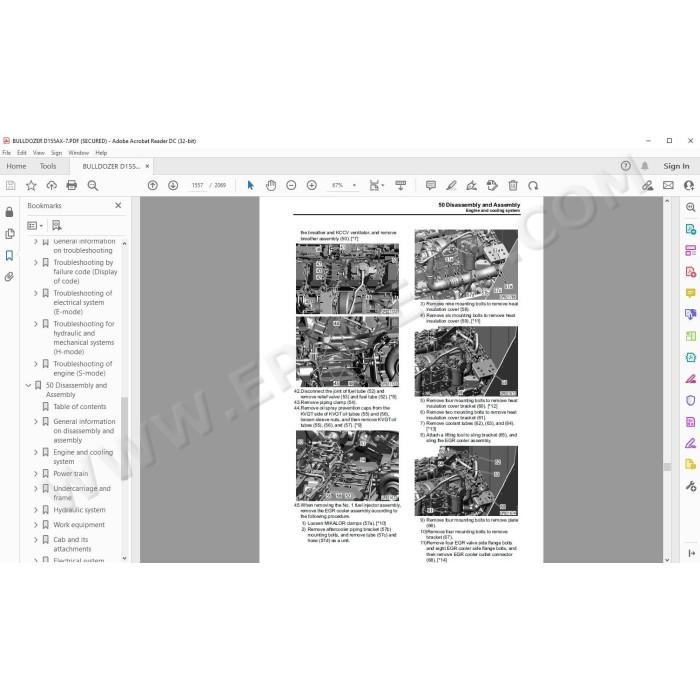Zoom in with the plus button
700x700 pixels.
coord(312,185)
